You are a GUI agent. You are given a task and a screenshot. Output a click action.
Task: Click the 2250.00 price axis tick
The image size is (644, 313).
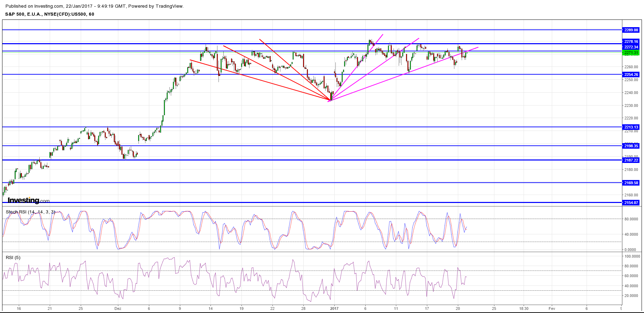[631, 80]
